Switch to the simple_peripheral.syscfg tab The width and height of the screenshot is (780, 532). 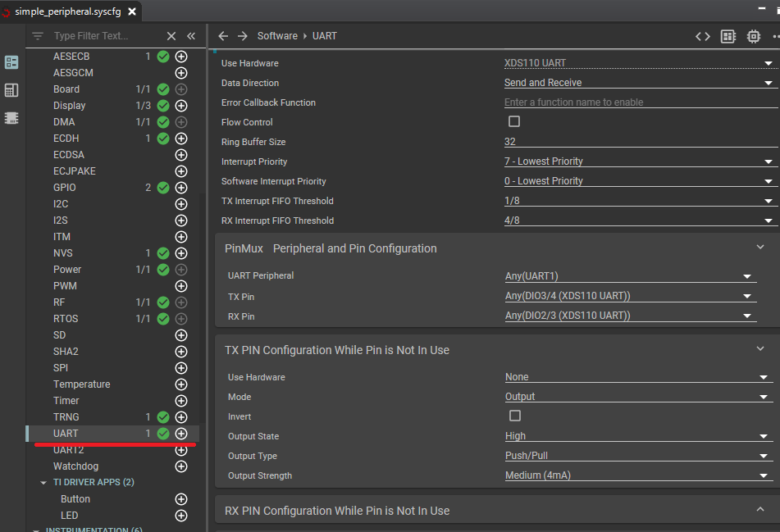coord(67,12)
